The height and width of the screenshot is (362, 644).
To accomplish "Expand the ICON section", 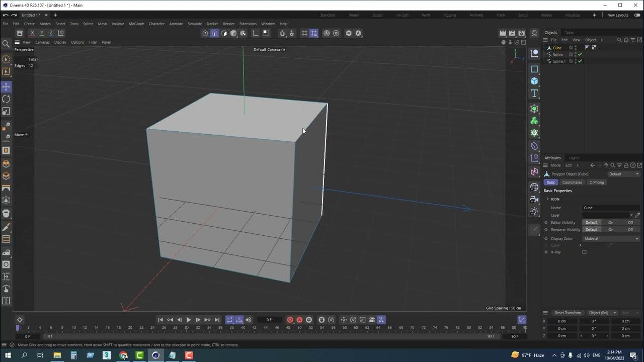I will (548, 199).
